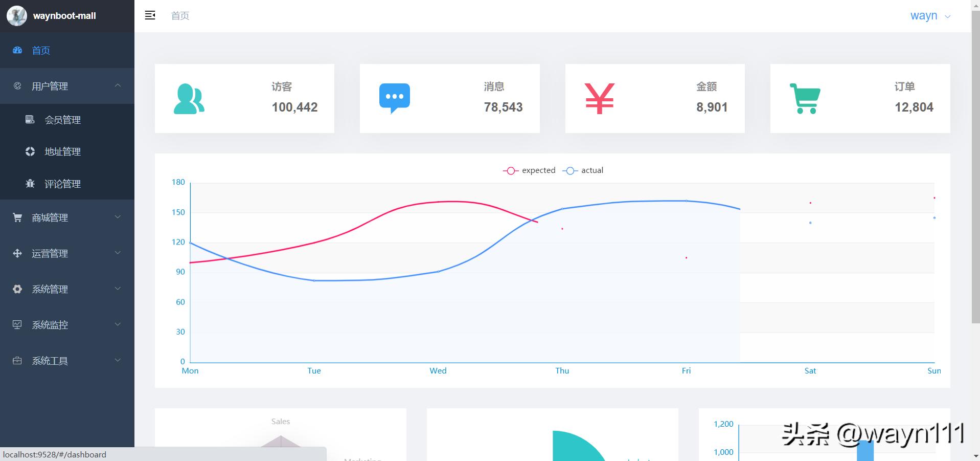Select 首页 label in the sidebar

(x=41, y=50)
